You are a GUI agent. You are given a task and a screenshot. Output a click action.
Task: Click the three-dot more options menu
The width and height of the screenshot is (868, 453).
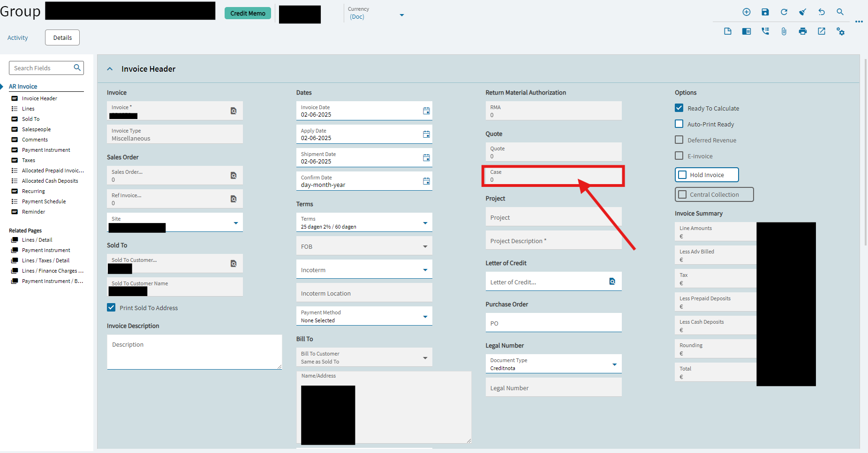[x=860, y=22]
